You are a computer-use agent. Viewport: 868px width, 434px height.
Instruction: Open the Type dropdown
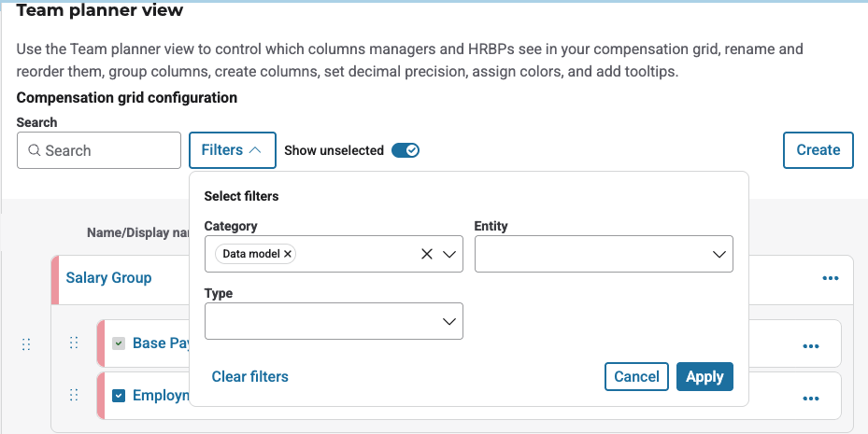click(334, 321)
